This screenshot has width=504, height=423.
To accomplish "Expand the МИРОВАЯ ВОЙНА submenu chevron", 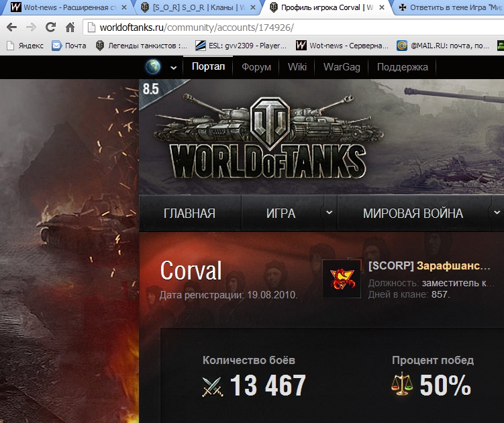I will coord(497,213).
